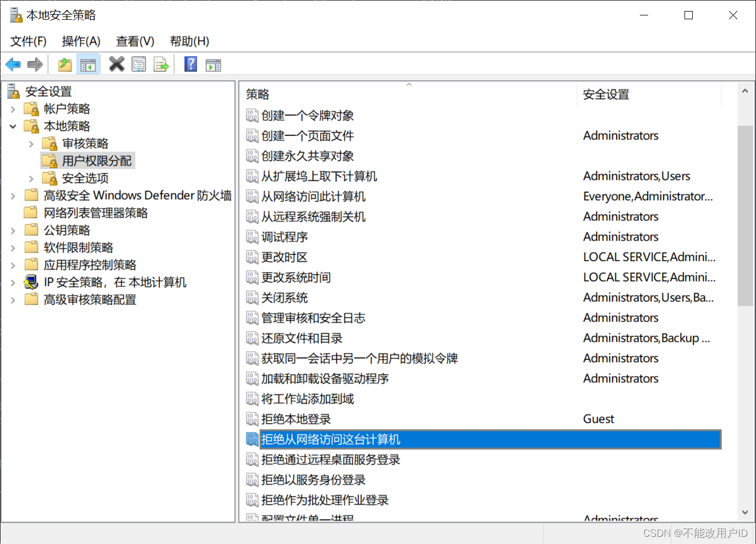
Task: Select 用户权限分配 in the tree
Action: (97, 161)
